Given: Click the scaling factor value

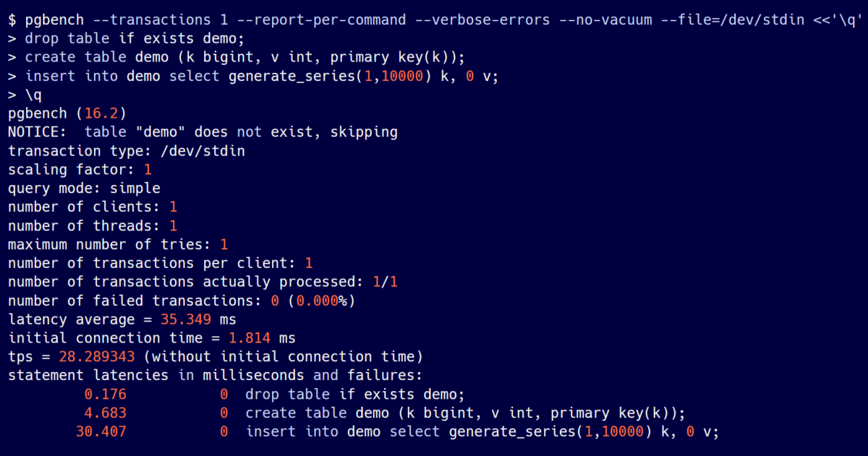Looking at the screenshot, I should (x=148, y=170).
